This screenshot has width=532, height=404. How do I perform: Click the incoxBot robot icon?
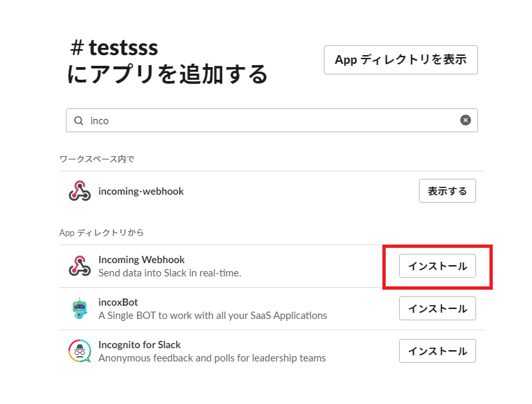(x=80, y=308)
